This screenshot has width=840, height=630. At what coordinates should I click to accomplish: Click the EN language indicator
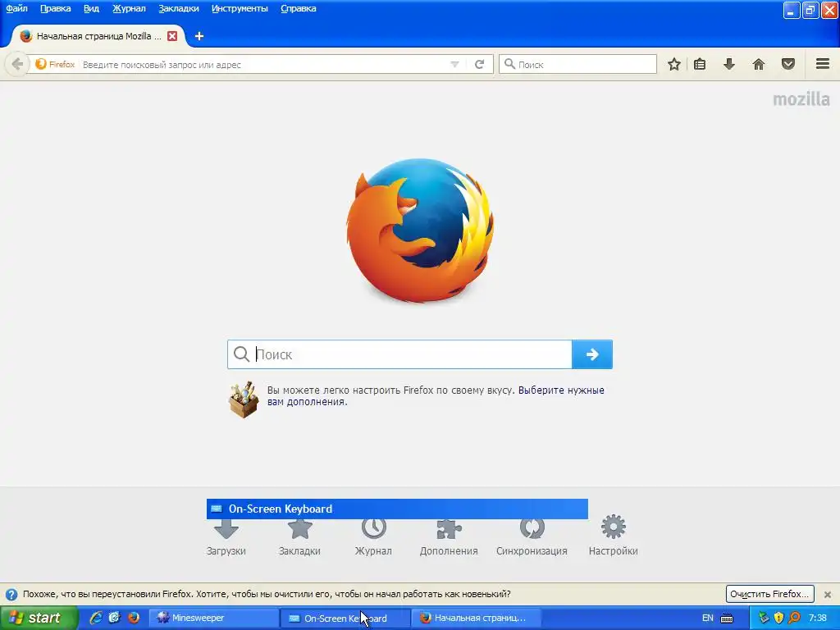point(708,618)
